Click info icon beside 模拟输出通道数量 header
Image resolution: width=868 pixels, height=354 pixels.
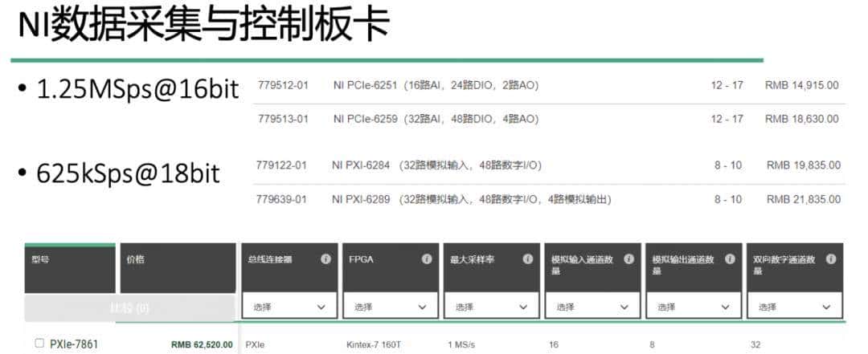[730, 258]
